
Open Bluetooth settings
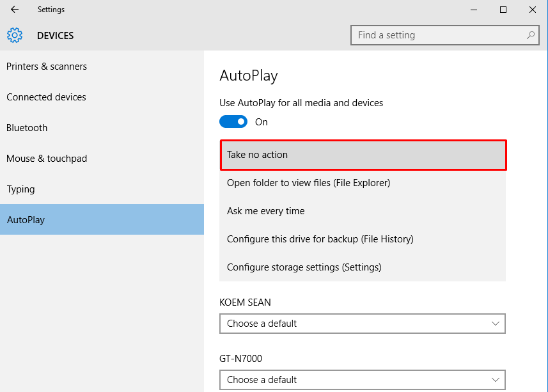click(x=26, y=127)
